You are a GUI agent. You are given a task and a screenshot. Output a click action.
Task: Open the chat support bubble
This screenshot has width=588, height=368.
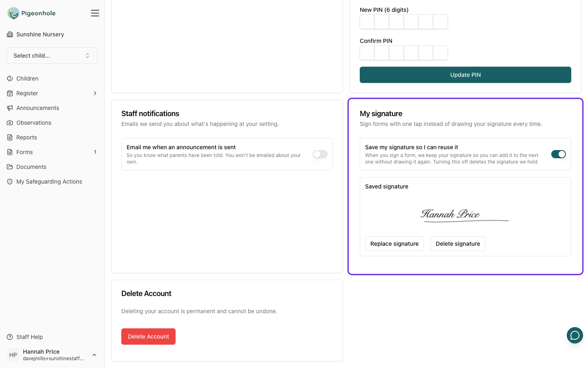coord(575,335)
